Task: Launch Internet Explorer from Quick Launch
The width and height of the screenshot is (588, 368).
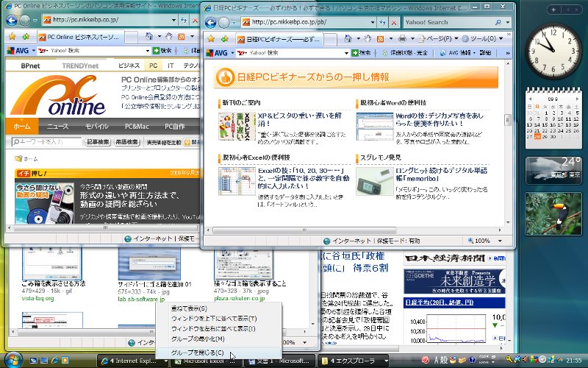Action: pos(54,361)
